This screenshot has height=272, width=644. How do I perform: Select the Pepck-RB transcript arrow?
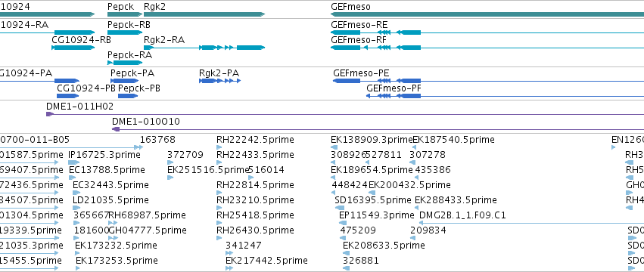(x=125, y=32)
